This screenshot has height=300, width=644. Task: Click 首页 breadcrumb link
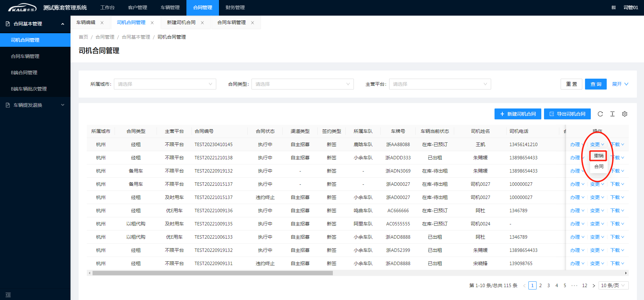pos(83,37)
